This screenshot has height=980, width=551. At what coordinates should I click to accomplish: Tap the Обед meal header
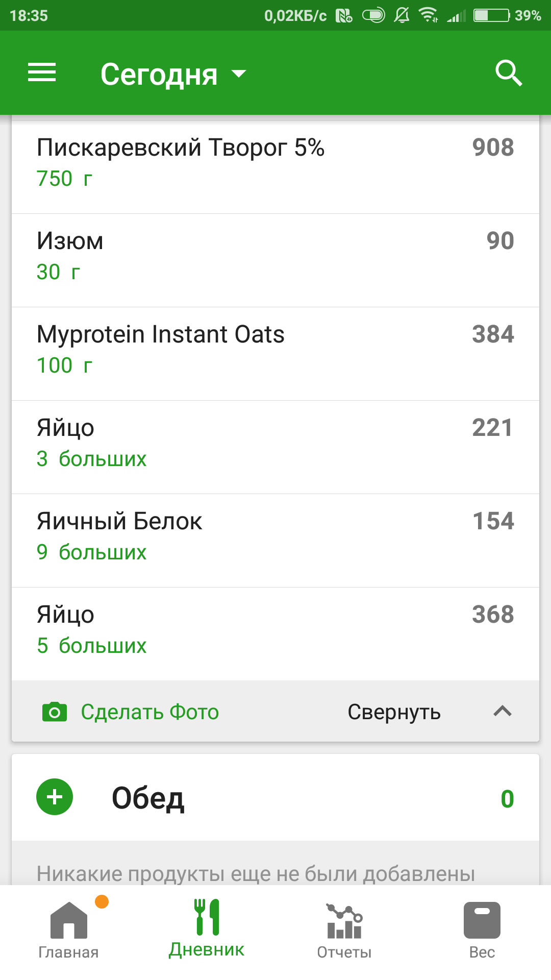[148, 798]
